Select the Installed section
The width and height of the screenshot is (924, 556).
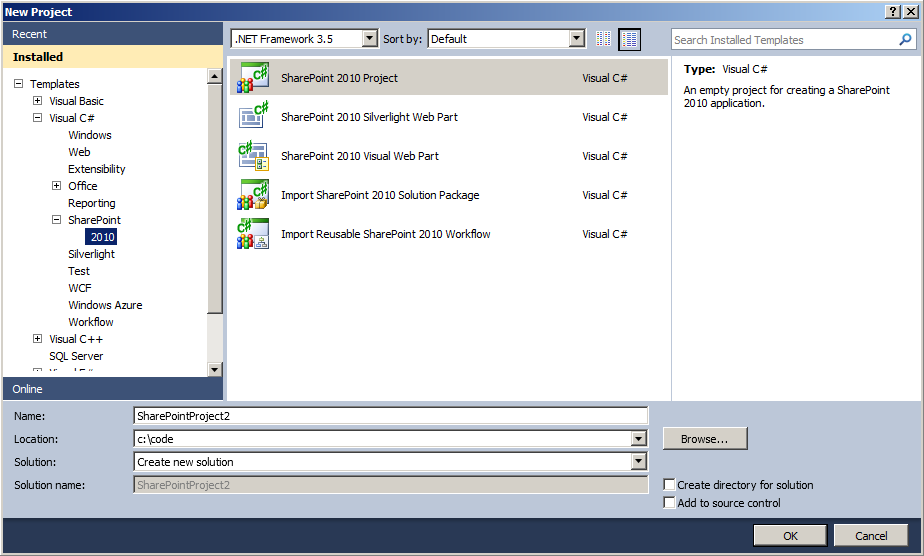pyautogui.click(x=113, y=57)
